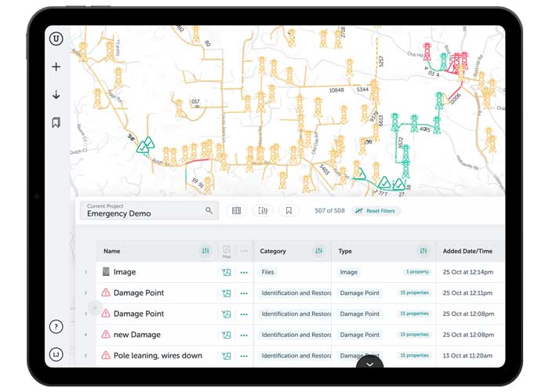Click the Category column header
This screenshot has width=549, height=392.
[273, 251]
